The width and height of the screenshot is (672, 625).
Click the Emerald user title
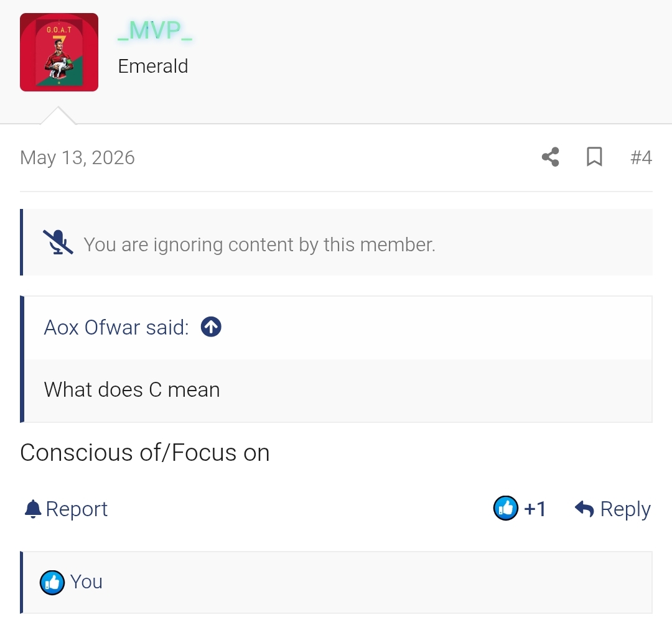point(153,67)
